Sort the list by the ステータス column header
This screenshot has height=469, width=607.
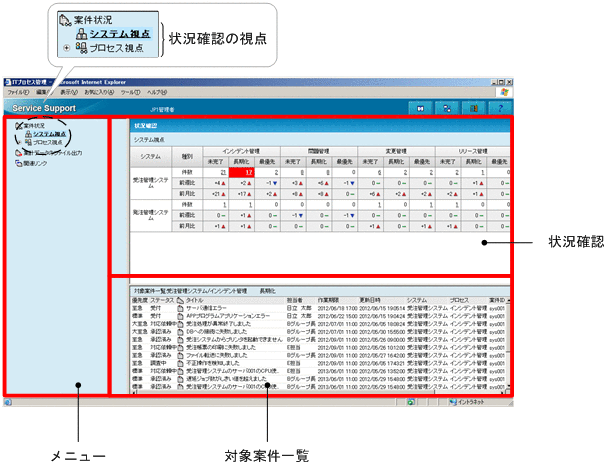(162, 300)
